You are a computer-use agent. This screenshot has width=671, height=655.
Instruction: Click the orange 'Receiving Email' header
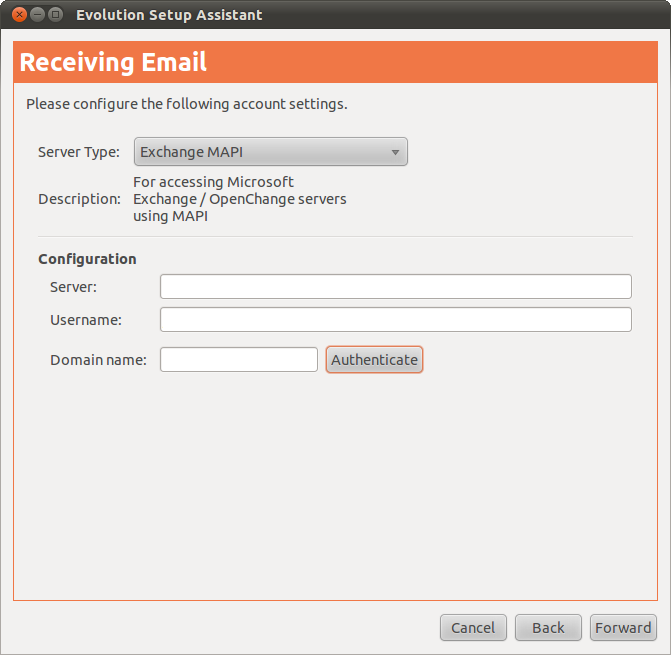pyautogui.click(x=113, y=63)
